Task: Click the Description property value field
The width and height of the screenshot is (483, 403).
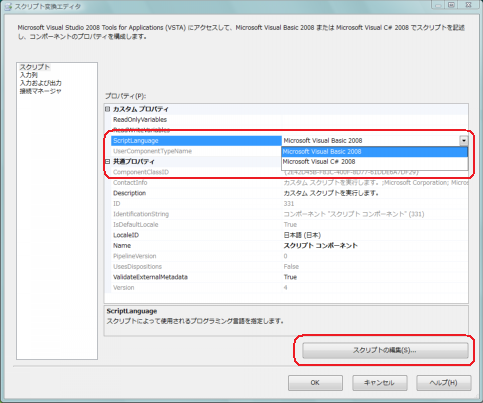Action: [375, 193]
